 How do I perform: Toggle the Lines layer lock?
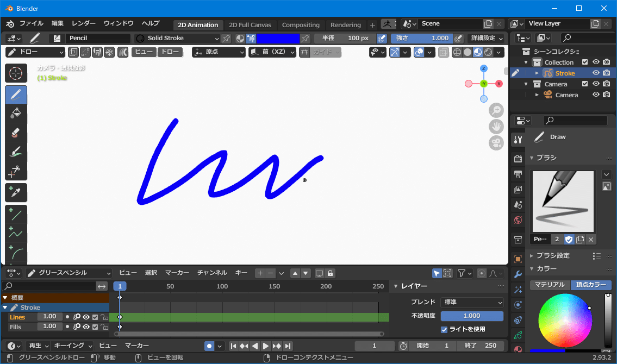pyautogui.click(x=104, y=317)
